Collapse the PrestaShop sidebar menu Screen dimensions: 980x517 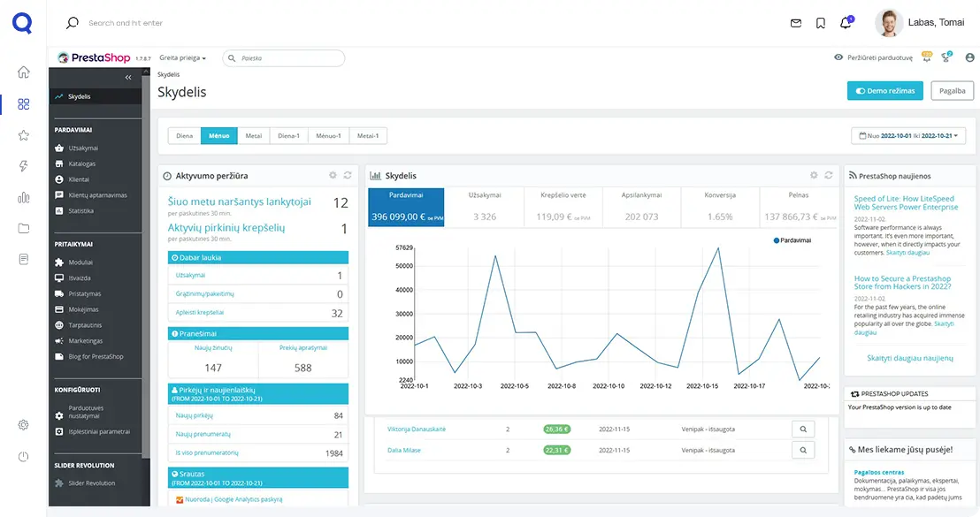tap(127, 78)
